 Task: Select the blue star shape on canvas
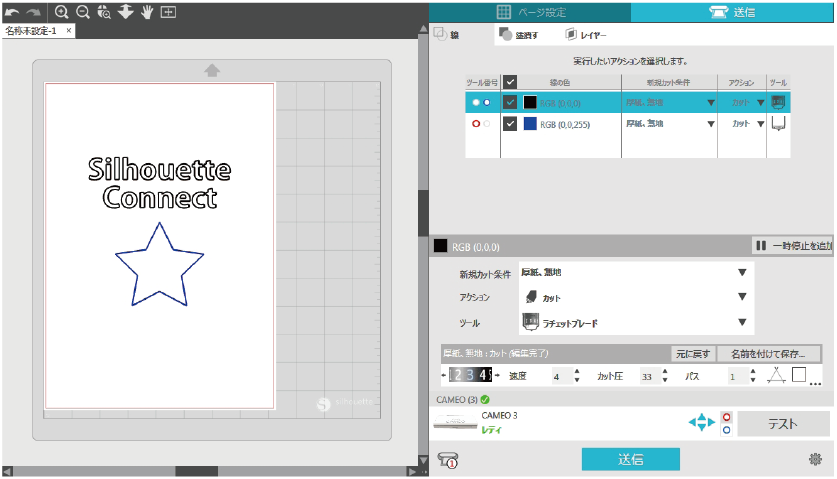159,264
